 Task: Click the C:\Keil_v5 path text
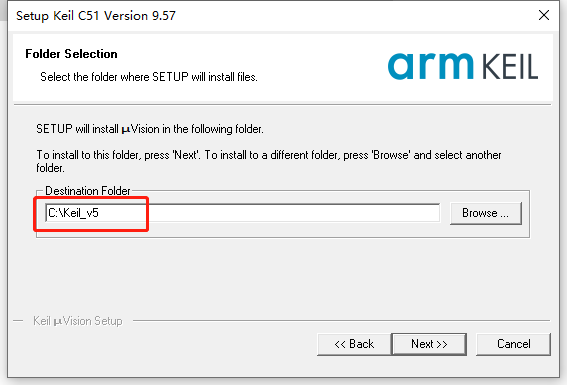pyautogui.click(x=73, y=213)
